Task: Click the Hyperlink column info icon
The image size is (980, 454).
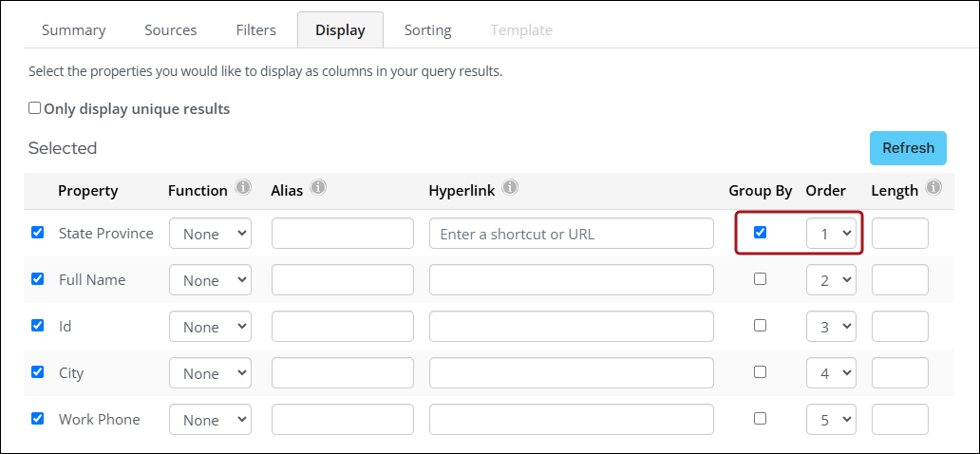Action: (510, 188)
